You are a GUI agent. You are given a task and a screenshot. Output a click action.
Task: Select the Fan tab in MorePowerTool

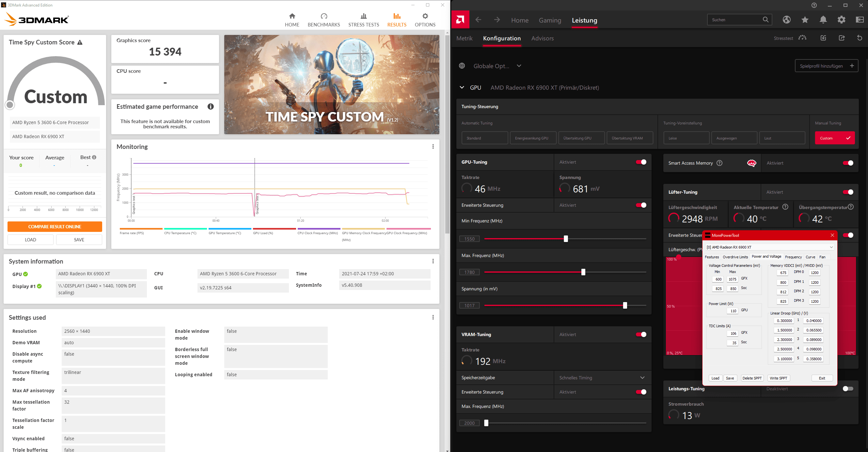pyautogui.click(x=822, y=257)
